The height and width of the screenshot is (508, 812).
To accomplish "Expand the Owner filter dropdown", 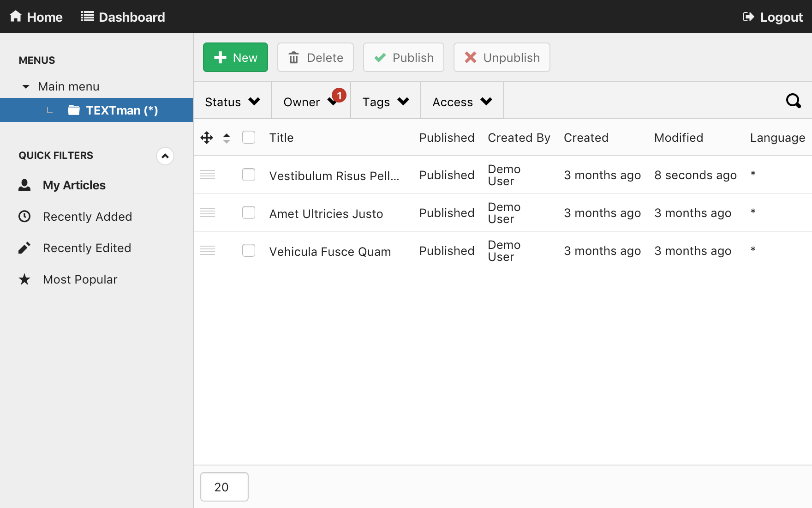I will 310,102.
